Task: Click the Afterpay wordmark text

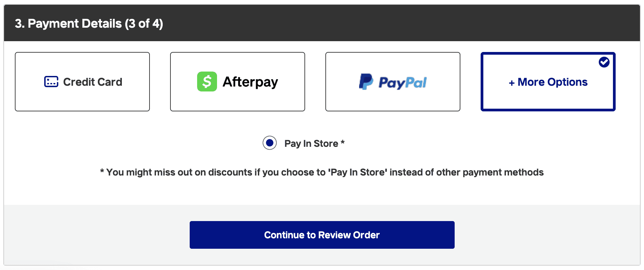Action: 250,82
